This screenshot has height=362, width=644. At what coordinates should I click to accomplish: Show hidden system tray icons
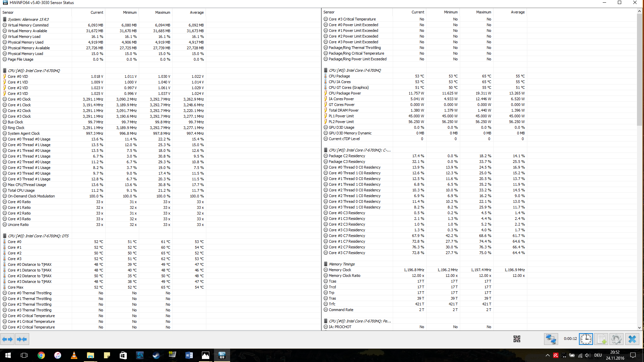coord(547,355)
